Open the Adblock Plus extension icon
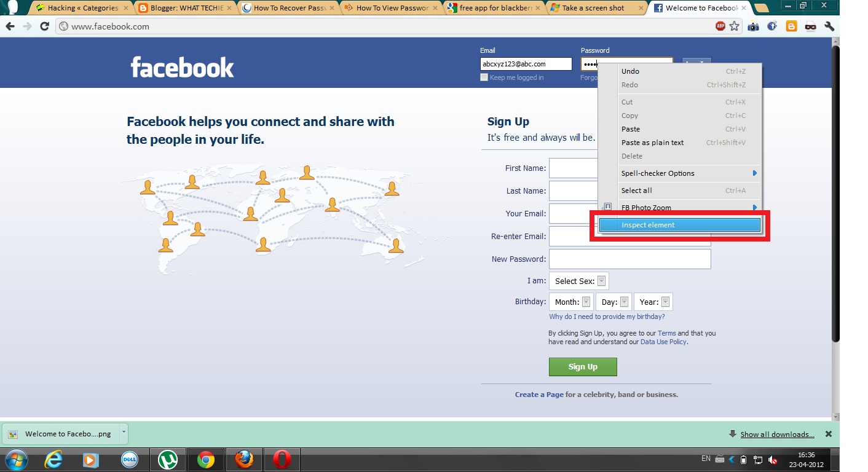This screenshot has width=868, height=472. (720, 26)
